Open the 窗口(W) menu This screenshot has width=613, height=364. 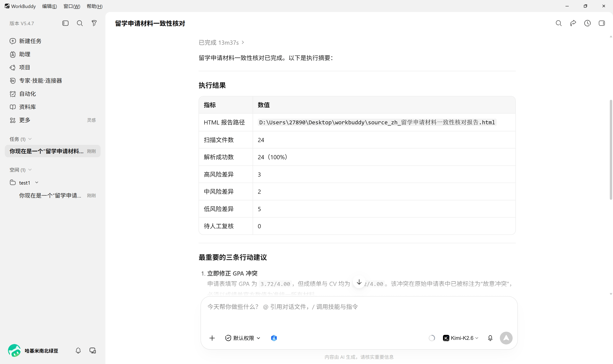[72, 6]
